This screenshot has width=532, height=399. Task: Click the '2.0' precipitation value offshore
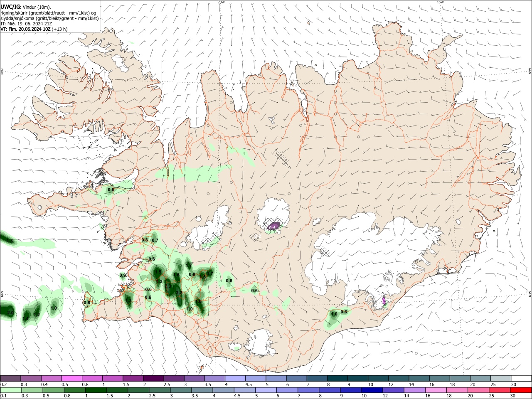point(10,312)
